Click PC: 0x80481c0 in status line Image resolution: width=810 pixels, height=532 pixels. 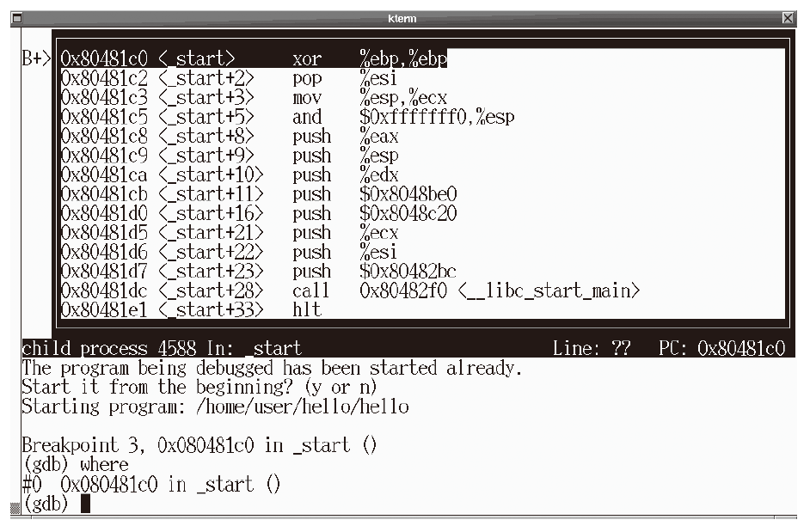pyautogui.click(x=721, y=348)
